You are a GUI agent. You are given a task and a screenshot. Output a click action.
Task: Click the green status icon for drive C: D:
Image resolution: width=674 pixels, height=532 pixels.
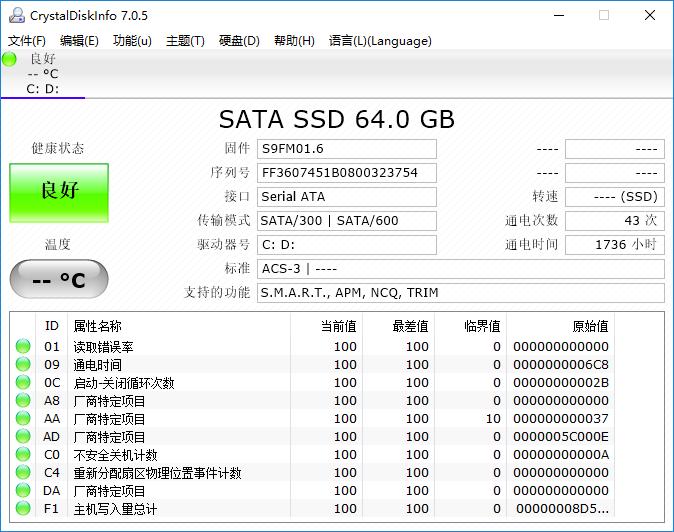[x=10, y=59]
